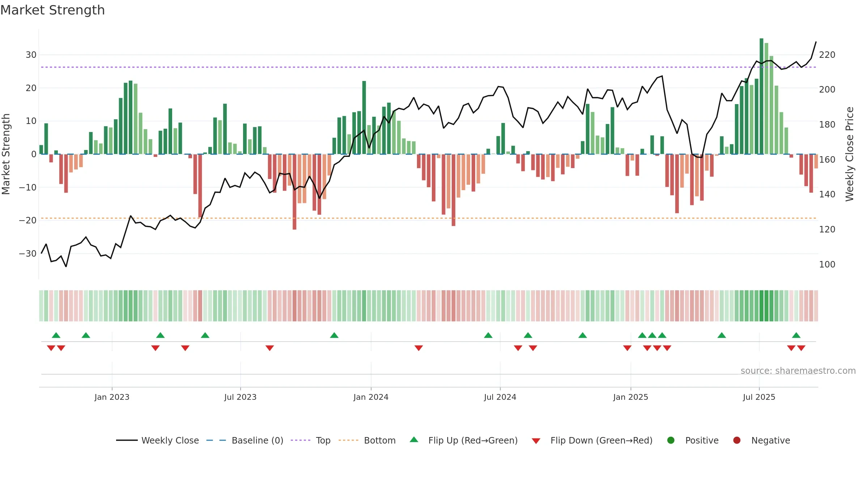
Task: Click the −20 strength axis tick label
Action: [28, 221]
